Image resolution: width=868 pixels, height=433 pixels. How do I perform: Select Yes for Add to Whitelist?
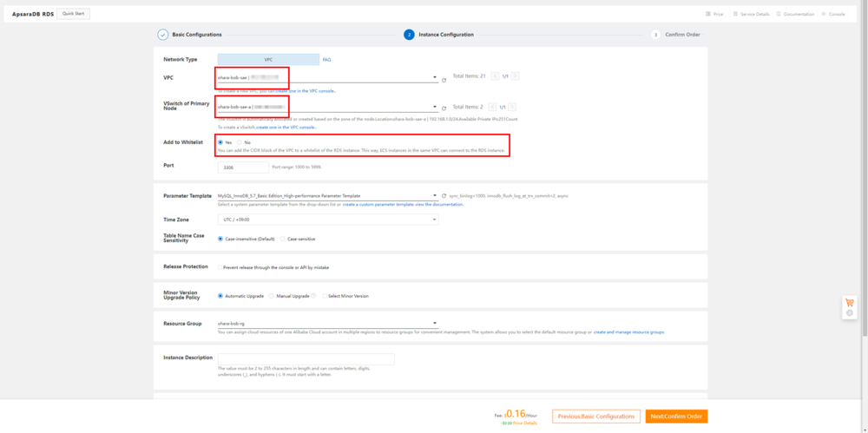(220, 142)
